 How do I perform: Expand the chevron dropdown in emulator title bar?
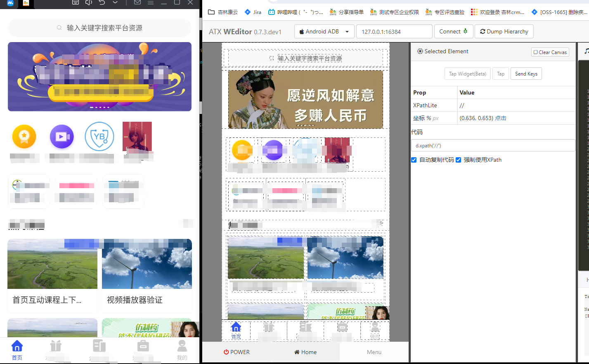(114, 2)
